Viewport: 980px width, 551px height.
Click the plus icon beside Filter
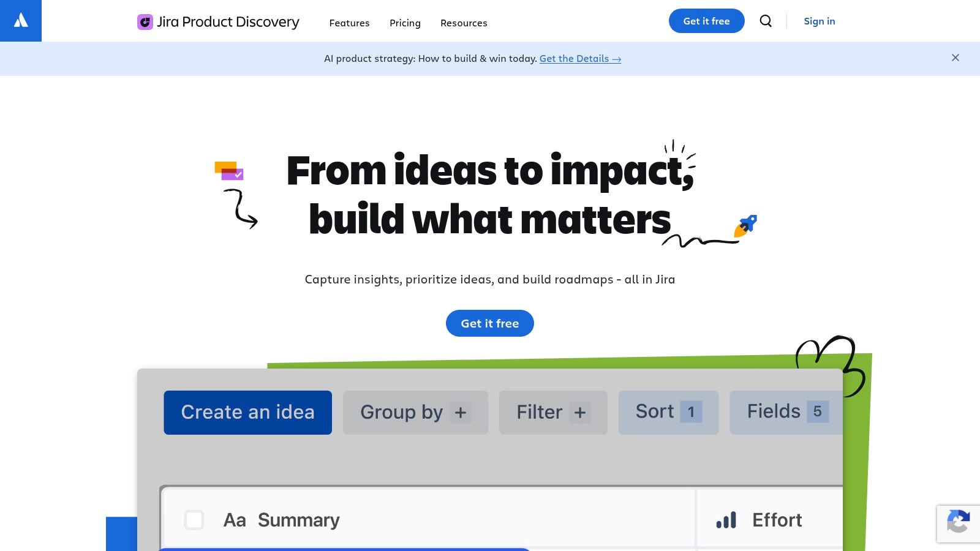point(580,413)
